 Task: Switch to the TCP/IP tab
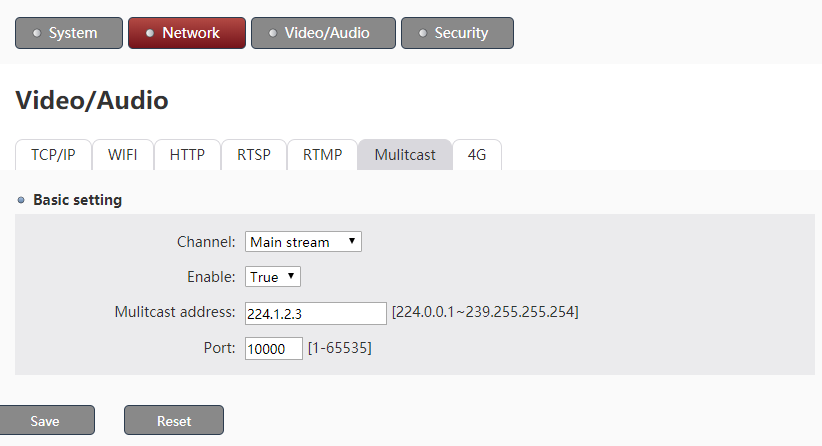(x=53, y=155)
